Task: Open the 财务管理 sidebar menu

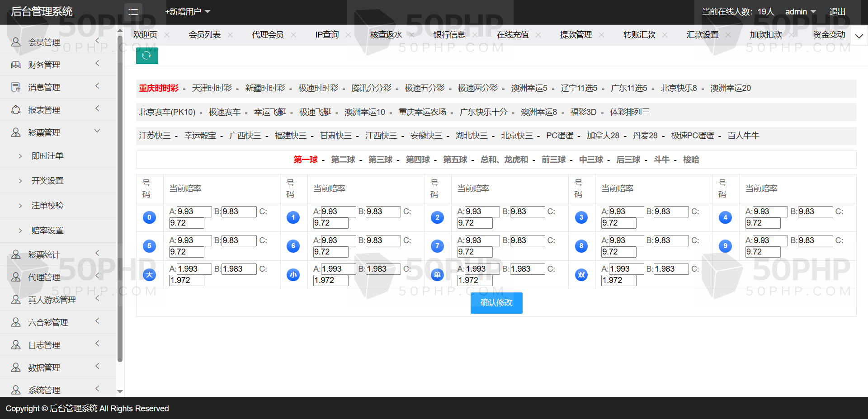Action: coord(44,65)
